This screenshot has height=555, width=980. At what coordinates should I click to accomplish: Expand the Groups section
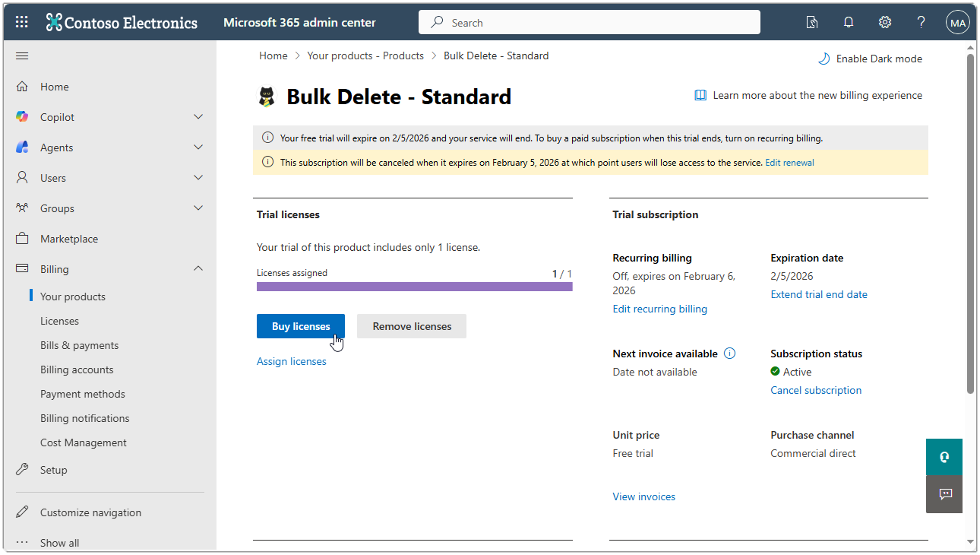pos(198,208)
